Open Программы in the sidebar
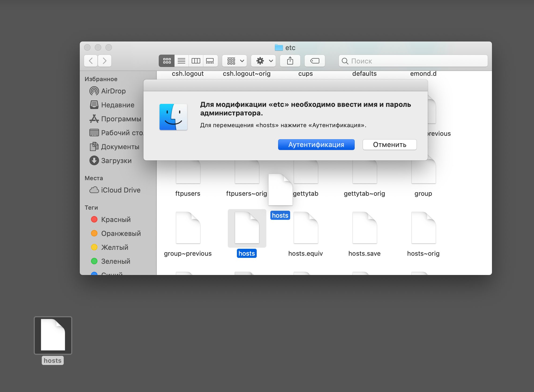 click(121, 119)
